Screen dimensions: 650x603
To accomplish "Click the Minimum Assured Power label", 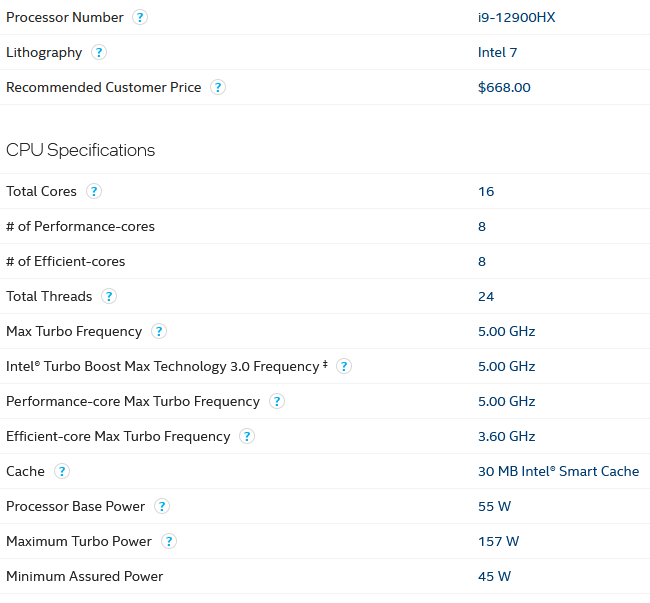I will pyautogui.click(x=84, y=577).
